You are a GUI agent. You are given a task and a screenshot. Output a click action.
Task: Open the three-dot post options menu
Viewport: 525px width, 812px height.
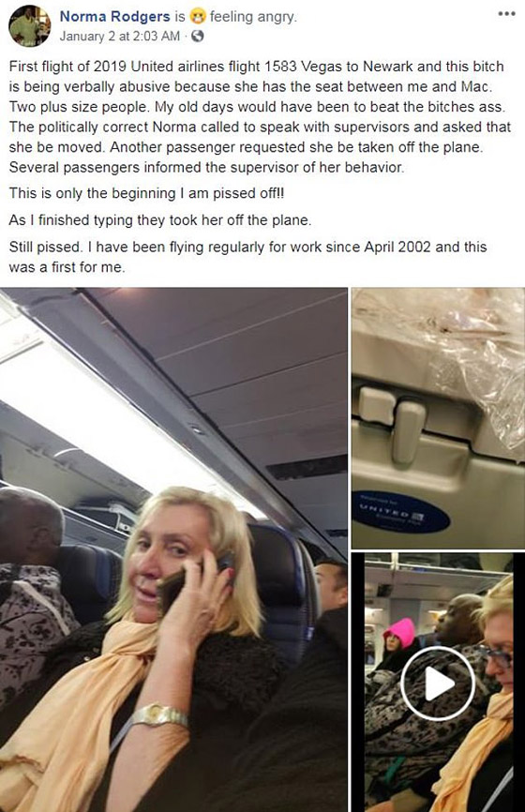point(506,14)
